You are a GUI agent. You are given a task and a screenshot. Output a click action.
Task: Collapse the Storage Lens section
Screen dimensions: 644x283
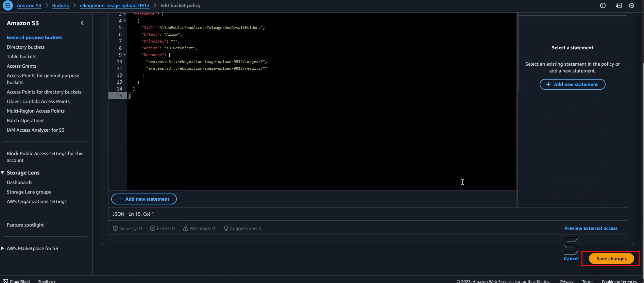pos(3,172)
